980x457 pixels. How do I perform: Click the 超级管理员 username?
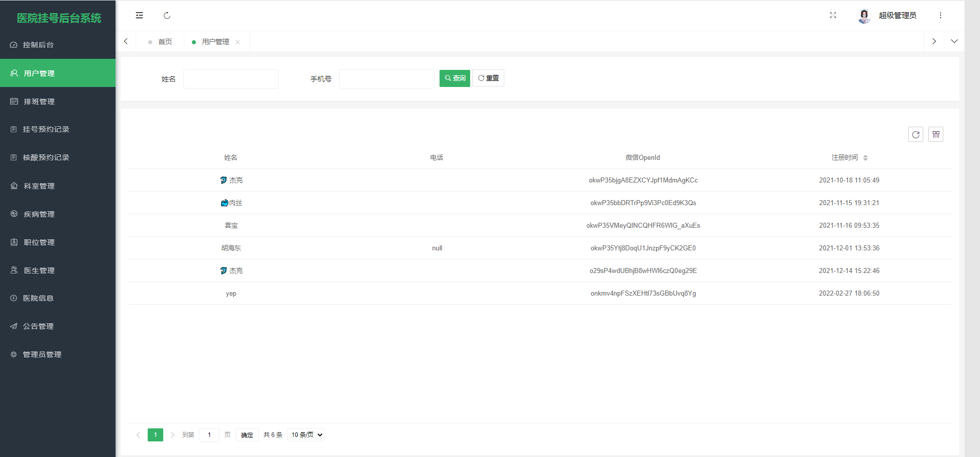pos(898,16)
